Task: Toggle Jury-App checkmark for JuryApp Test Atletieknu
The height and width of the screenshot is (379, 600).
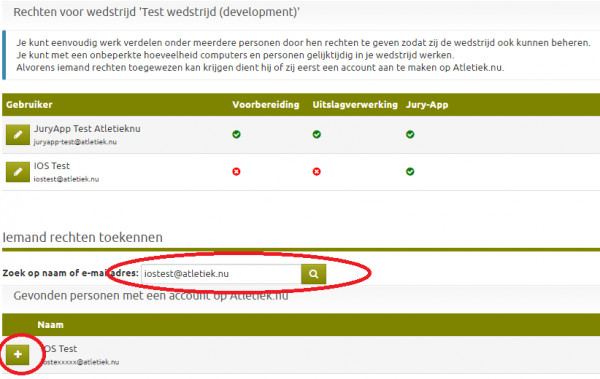Action: click(410, 134)
